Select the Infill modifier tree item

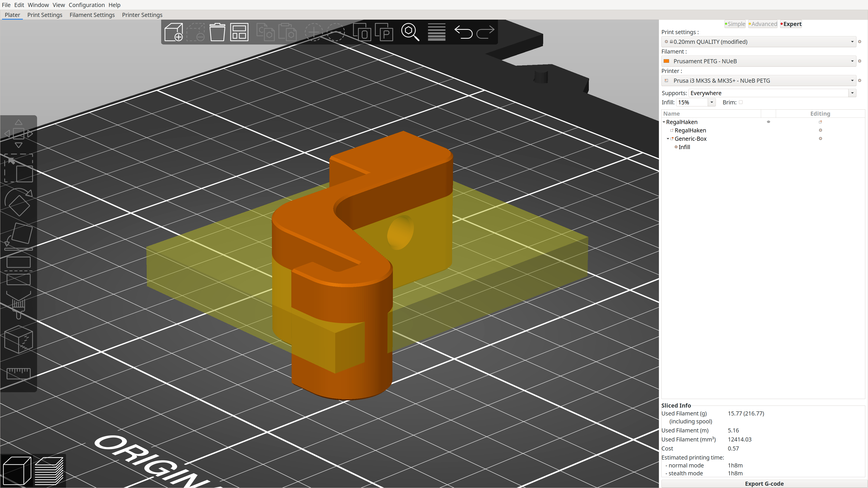click(x=684, y=147)
